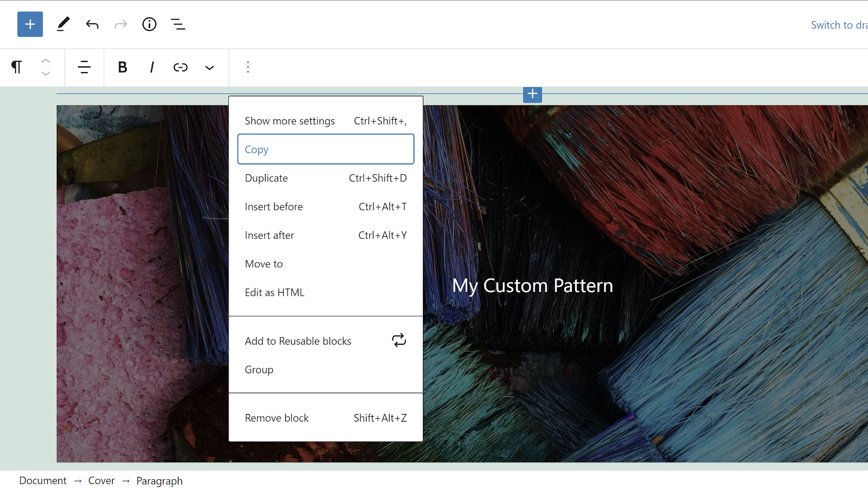Image resolution: width=868 pixels, height=488 pixels.
Task: Select Cover in the breadcrumb bar
Action: [x=101, y=480]
